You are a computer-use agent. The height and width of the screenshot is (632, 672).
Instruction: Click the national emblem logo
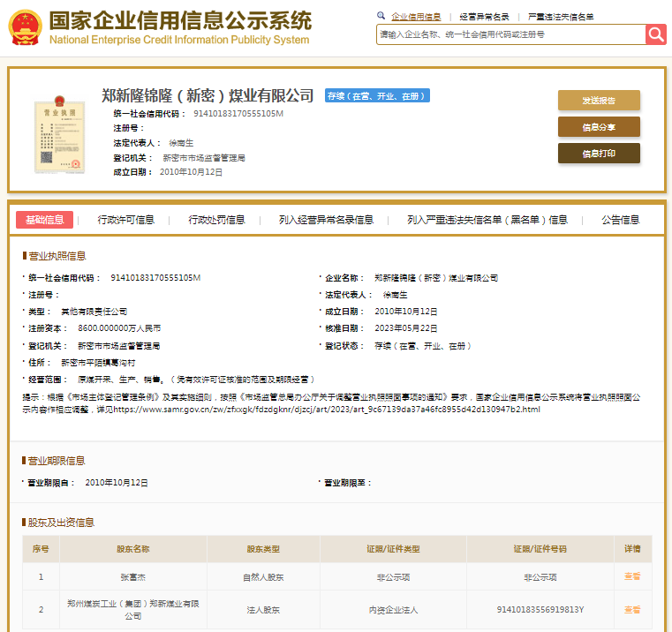tap(24, 27)
